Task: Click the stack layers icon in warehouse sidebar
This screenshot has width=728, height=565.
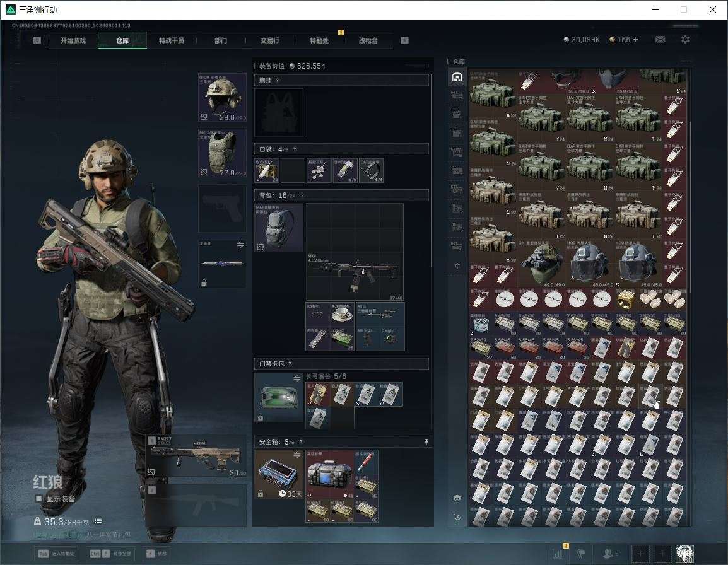Action: tap(457, 498)
